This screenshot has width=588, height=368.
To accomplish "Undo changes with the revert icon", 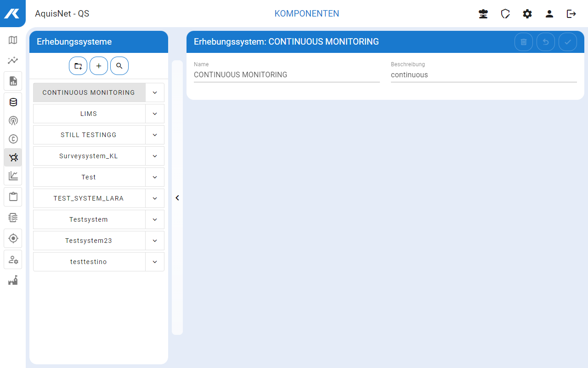I will pyautogui.click(x=546, y=42).
